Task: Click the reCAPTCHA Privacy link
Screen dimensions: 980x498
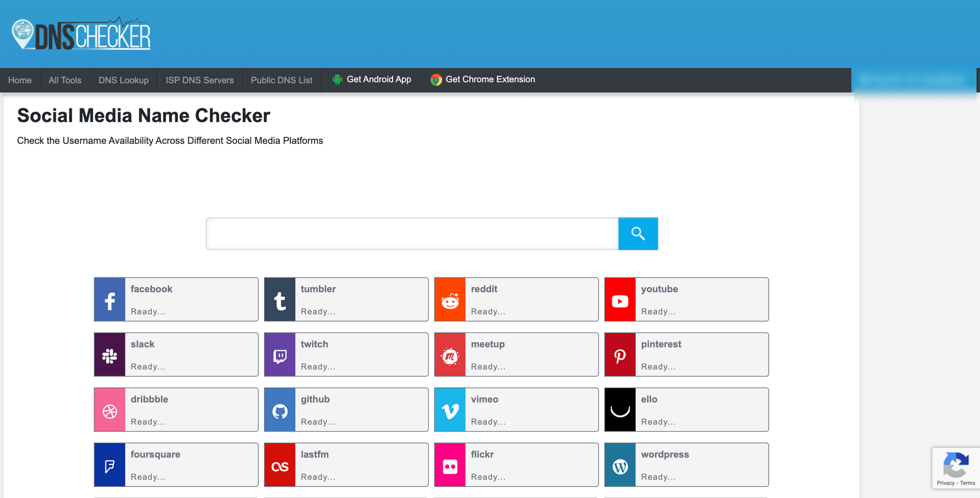Action: point(945,483)
